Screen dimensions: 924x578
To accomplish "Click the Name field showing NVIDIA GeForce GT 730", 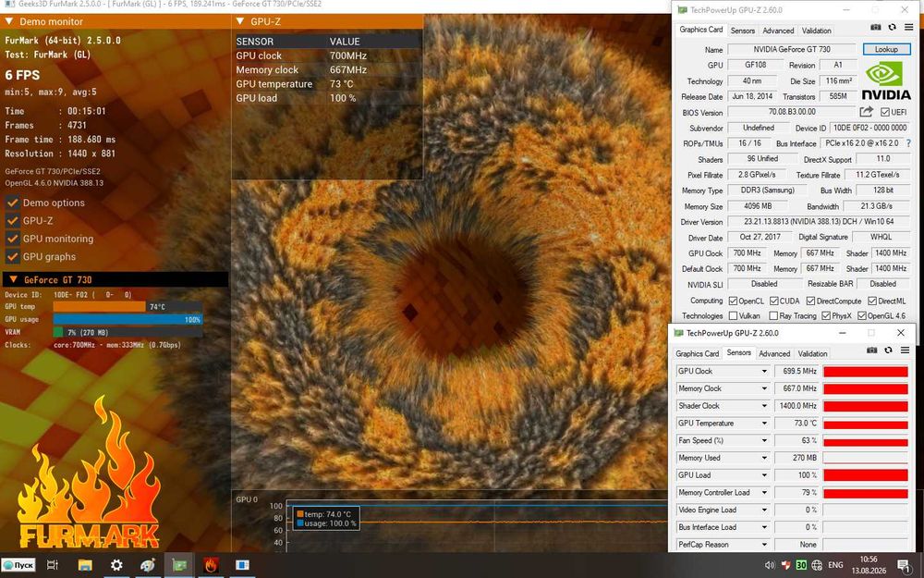I will click(792, 50).
